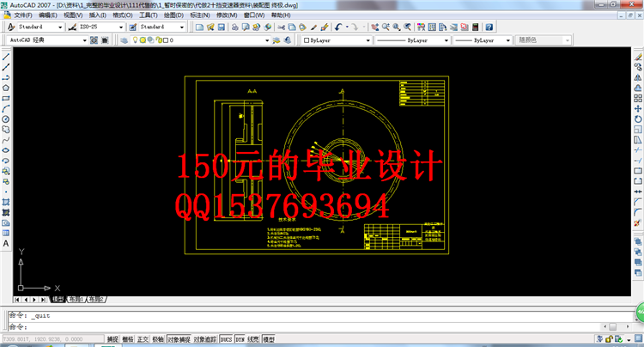
Task: Click the coordinates readout in status bar
Action: [53, 339]
